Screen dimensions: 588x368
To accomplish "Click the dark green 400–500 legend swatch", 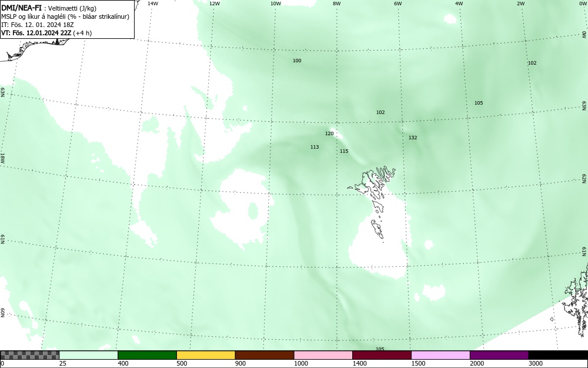I will [x=147, y=355].
